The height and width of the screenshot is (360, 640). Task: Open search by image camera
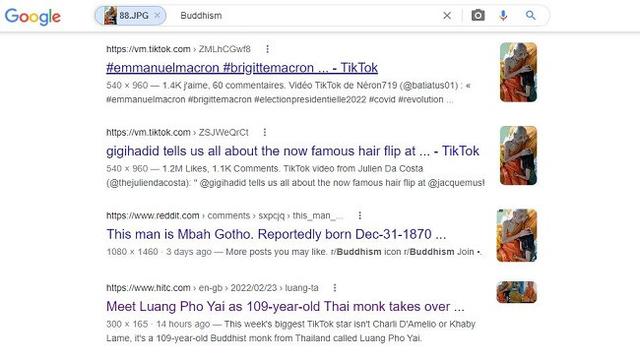pyautogui.click(x=478, y=16)
